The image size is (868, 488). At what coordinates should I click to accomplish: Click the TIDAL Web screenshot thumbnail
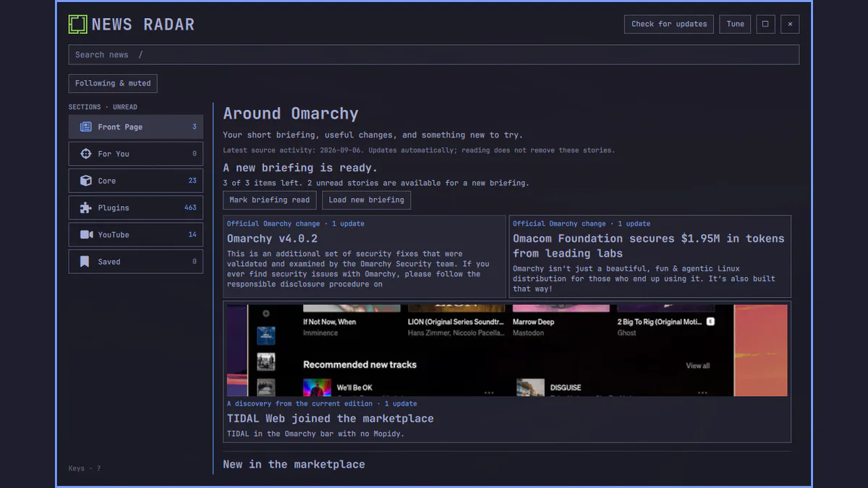pos(507,351)
